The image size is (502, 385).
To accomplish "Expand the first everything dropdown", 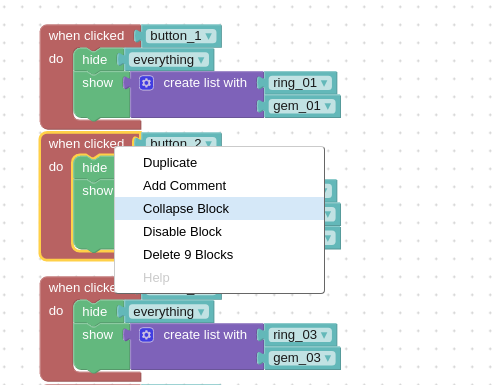I will tap(169, 60).
